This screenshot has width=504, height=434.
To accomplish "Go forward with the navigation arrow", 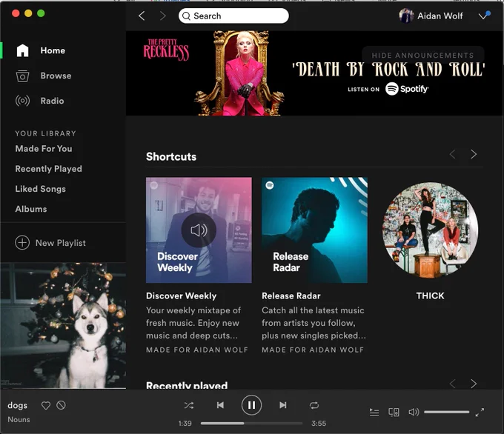I will [x=163, y=16].
